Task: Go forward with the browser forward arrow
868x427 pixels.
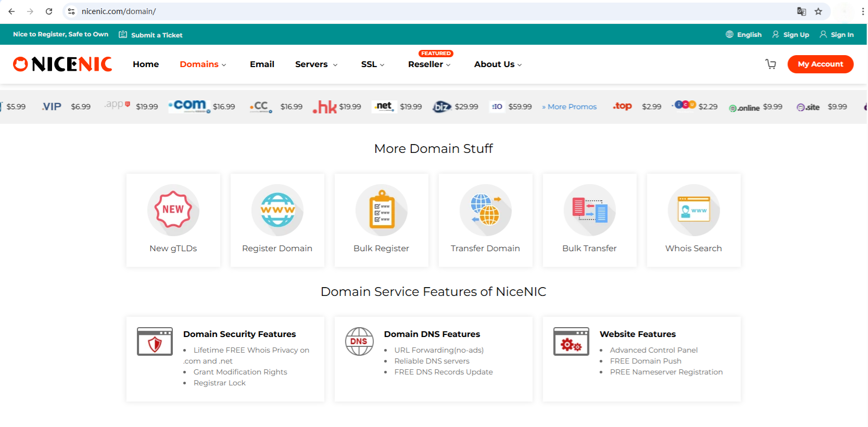Action: pos(30,11)
